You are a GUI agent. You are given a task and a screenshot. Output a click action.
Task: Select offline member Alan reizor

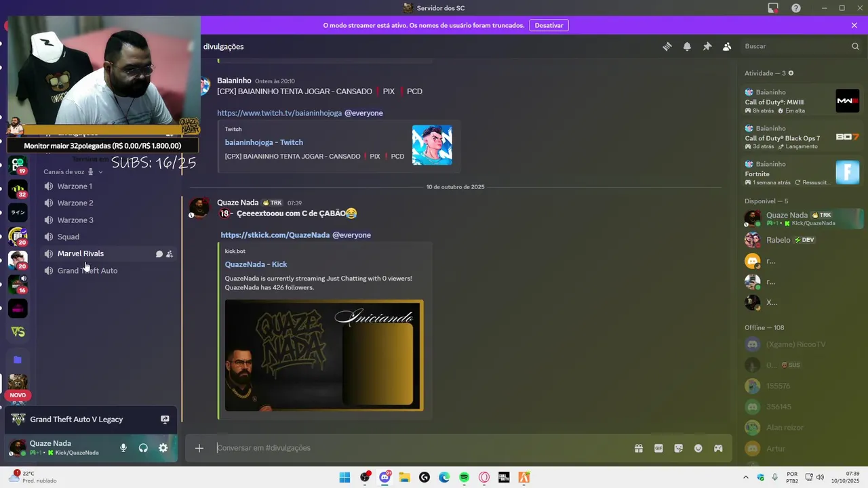point(802,428)
